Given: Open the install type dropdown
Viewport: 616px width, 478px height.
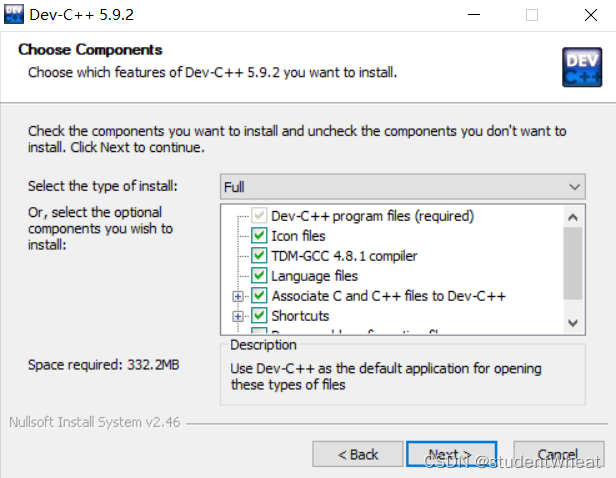Looking at the screenshot, I should (x=402, y=187).
